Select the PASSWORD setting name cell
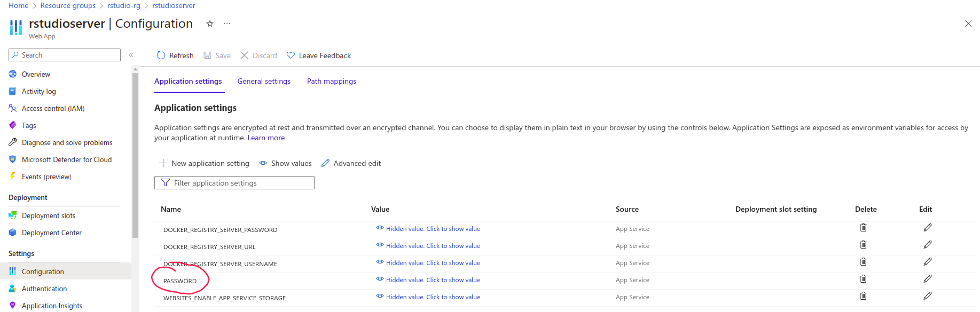This screenshot has height=312, width=980. click(180, 281)
